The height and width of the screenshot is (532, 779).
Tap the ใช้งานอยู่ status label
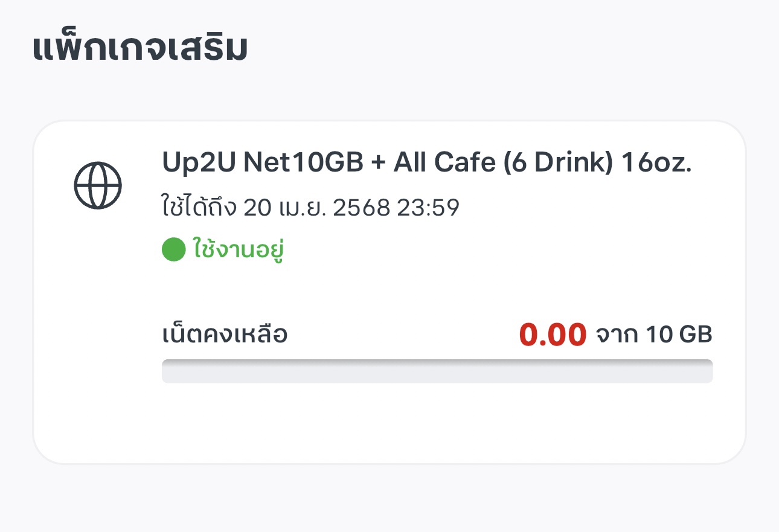(239, 250)
